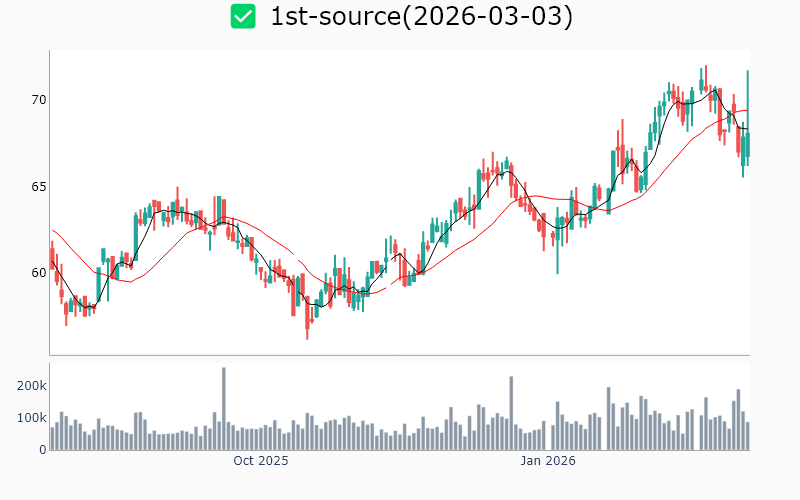Click the rightmost volume bar

tap(747, 436)
